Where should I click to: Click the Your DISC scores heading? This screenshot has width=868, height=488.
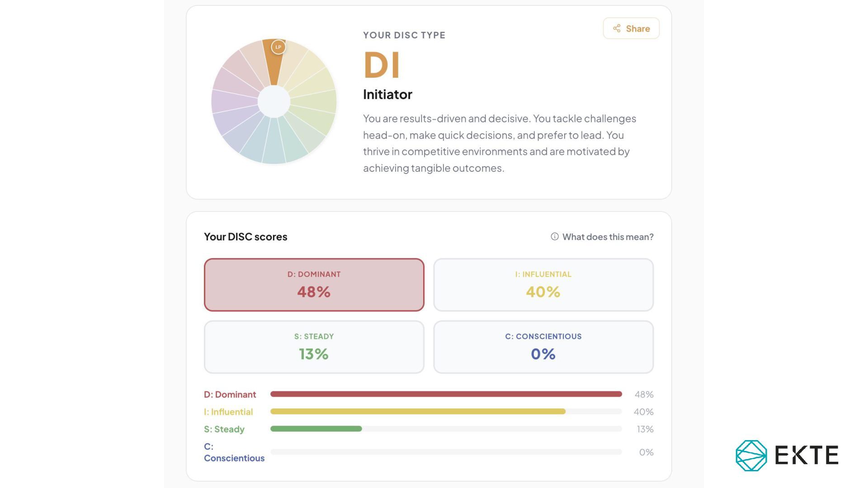(245, 237)
